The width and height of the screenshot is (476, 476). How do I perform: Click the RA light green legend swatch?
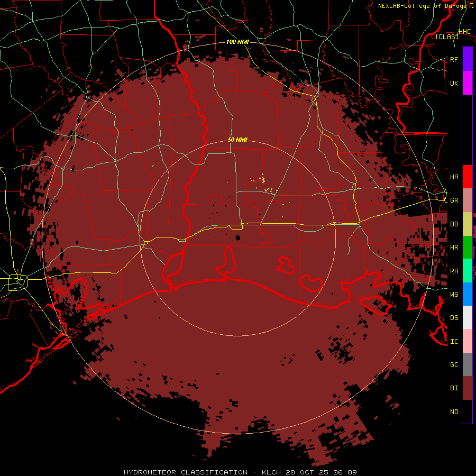(x=467, y=271)
